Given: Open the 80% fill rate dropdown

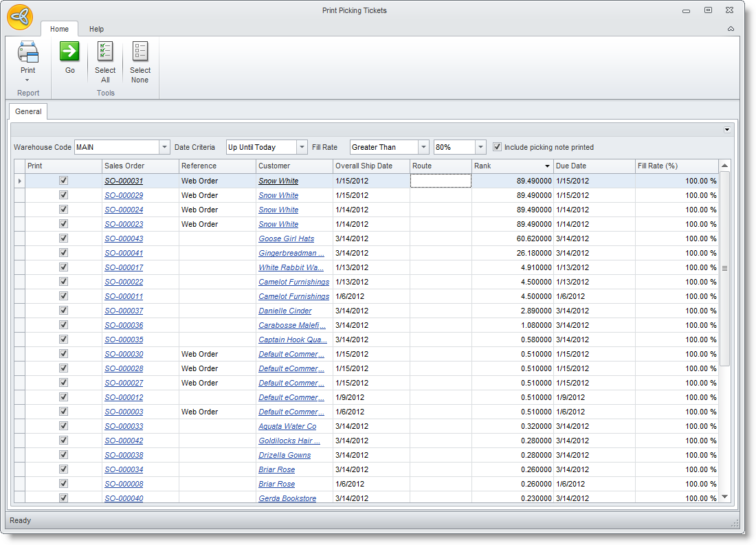Looking at the screenshot, I should pos(480,147).
